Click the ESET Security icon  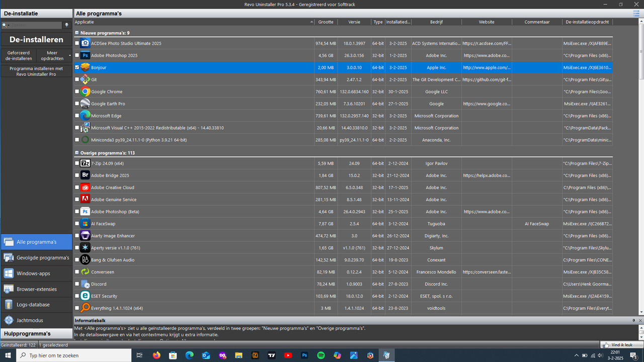click(x=85, y=296)
